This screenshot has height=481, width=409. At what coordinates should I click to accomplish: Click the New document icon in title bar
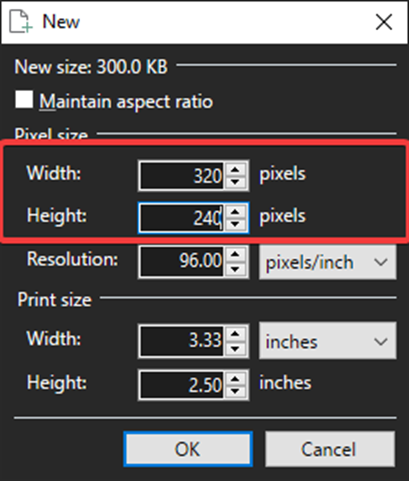(x=20, y=22)
